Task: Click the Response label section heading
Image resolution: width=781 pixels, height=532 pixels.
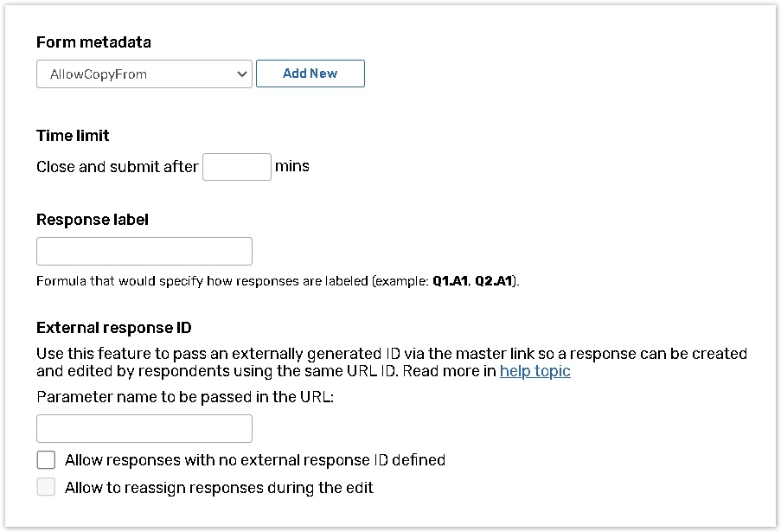Action: (x=93, y=220)
